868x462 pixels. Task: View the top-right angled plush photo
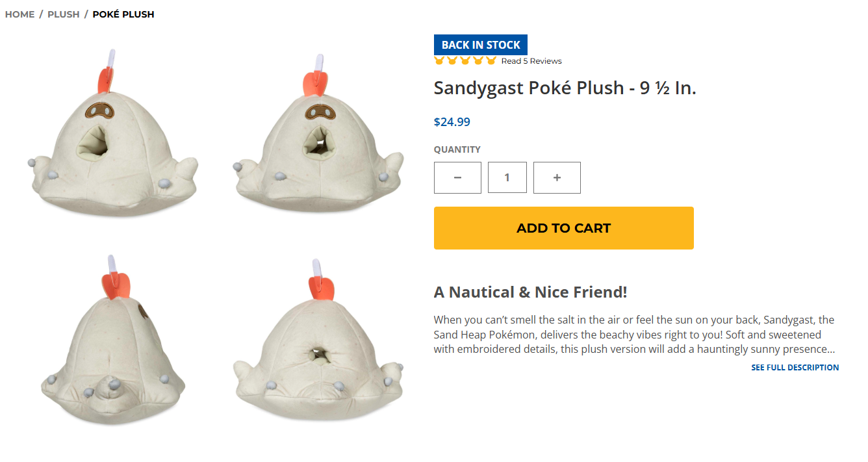318,133
